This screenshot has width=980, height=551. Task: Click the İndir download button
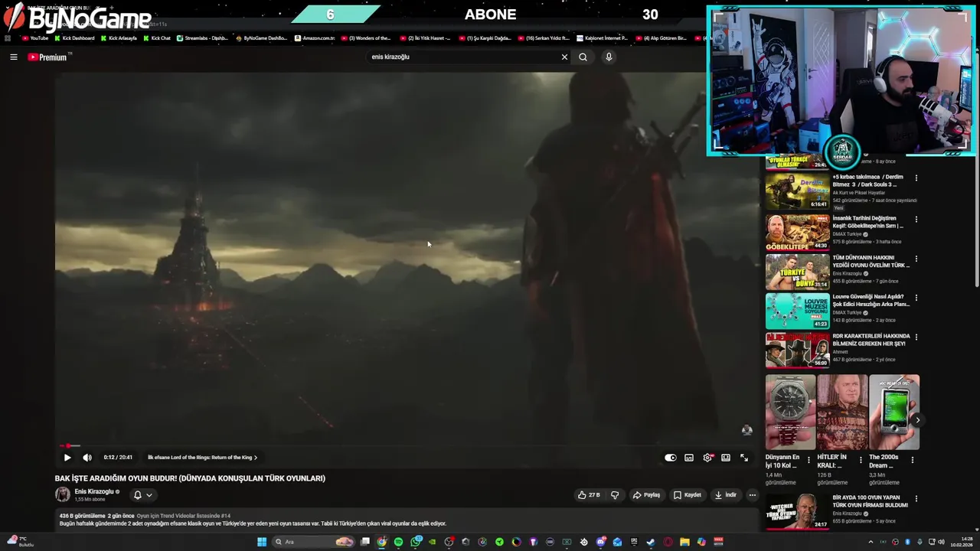[726, 495]
